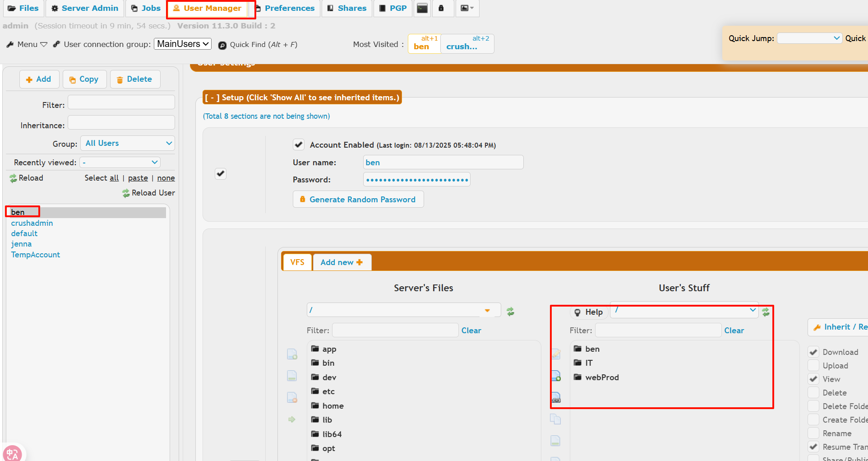Select user jenna from the user list
This screenshot has width=868, height=461.
click(x=21, y=244)
